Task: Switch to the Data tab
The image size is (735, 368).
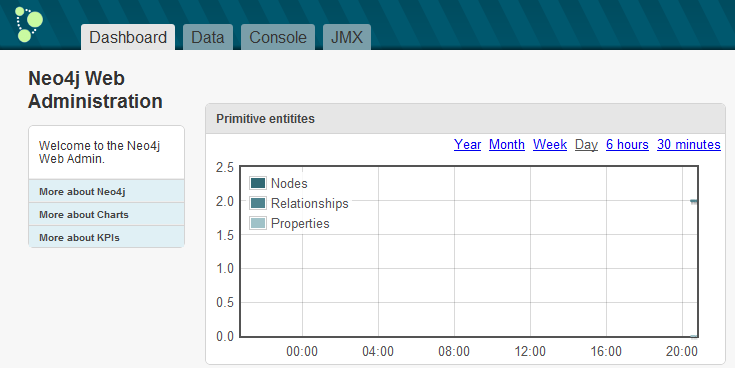Action: click(x=208, y=37)
